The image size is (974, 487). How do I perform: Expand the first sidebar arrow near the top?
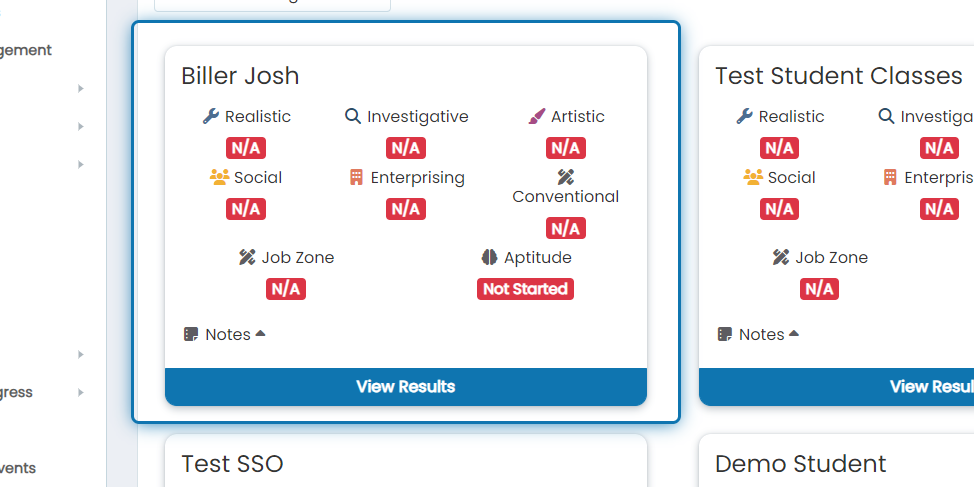[x=81, y=89]
